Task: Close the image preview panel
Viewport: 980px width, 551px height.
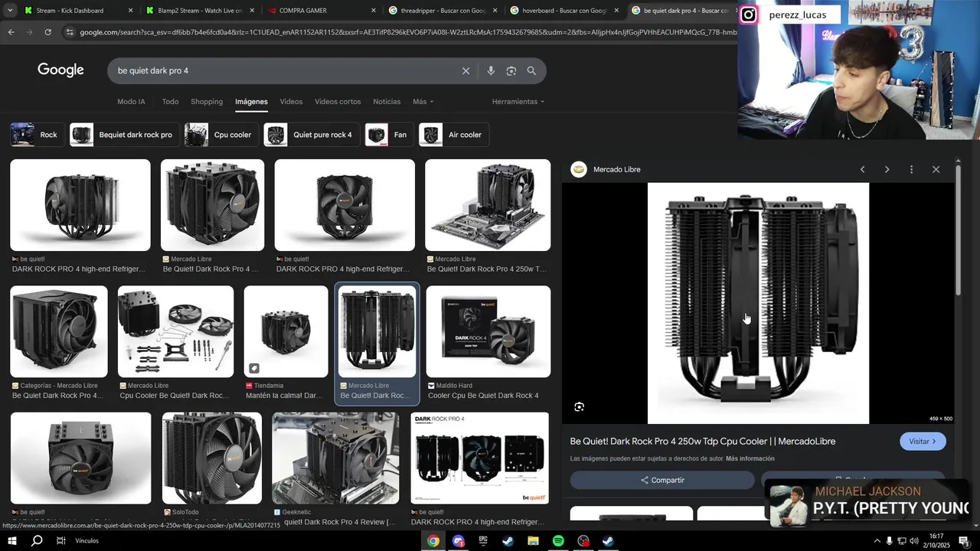Action: coord(936,169)
